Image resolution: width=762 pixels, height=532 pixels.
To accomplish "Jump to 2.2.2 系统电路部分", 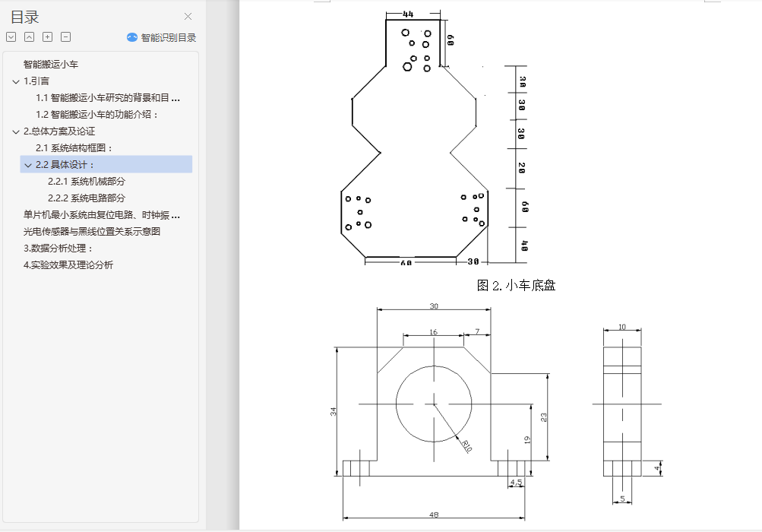I will coord(87,198).
